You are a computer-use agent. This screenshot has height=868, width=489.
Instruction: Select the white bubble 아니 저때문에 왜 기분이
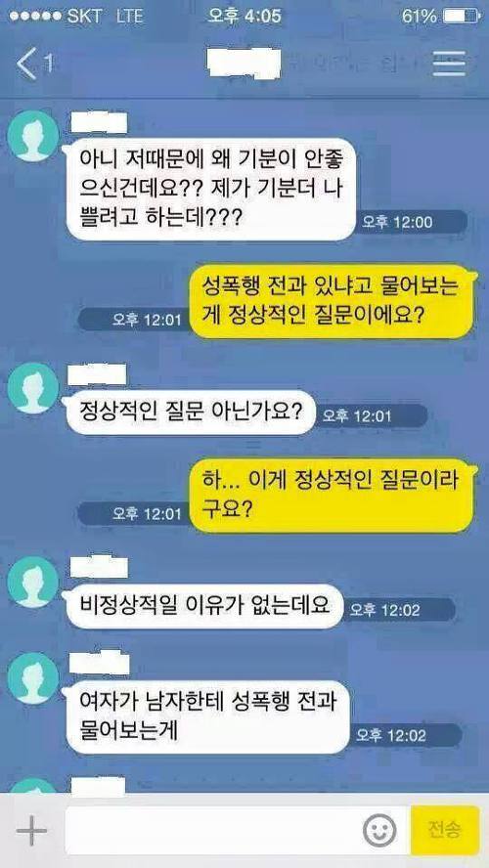210,190
